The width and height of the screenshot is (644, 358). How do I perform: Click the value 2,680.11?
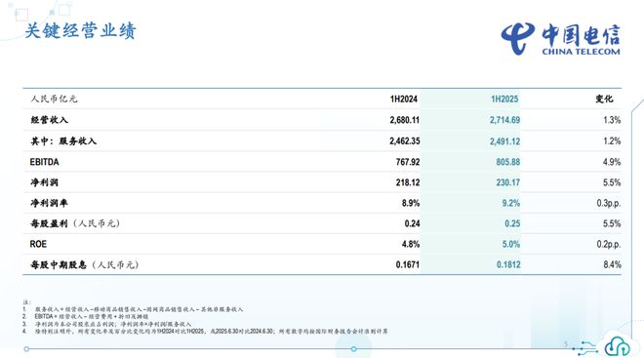point(405,120)
